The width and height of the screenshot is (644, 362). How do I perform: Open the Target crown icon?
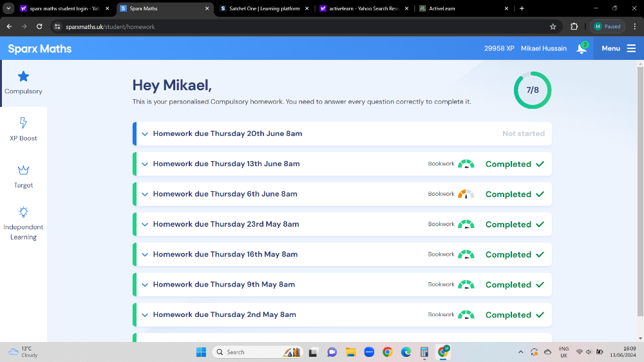click(x=23, y=171)
